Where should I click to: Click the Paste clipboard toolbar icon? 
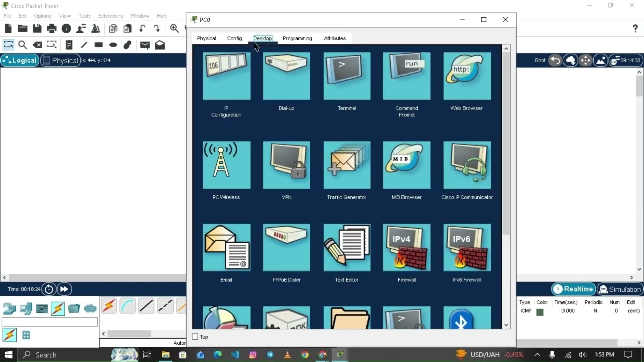click(x=128, y=29)
